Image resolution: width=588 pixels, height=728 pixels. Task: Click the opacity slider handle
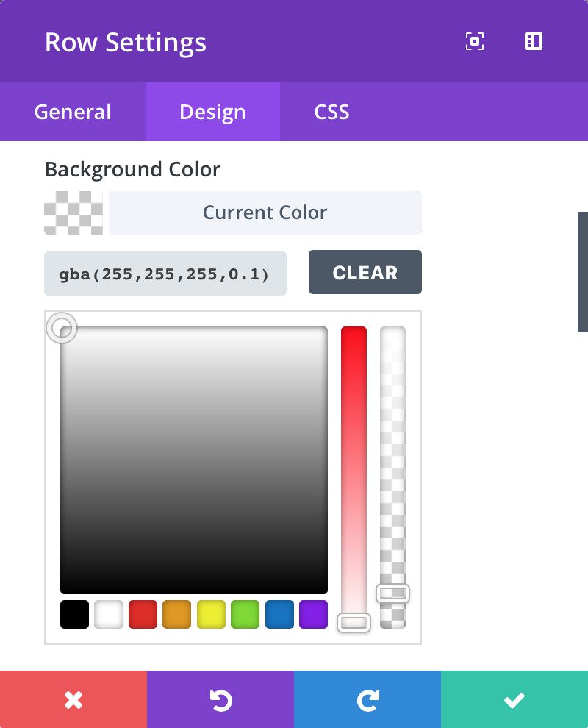[x=393, y=593]
